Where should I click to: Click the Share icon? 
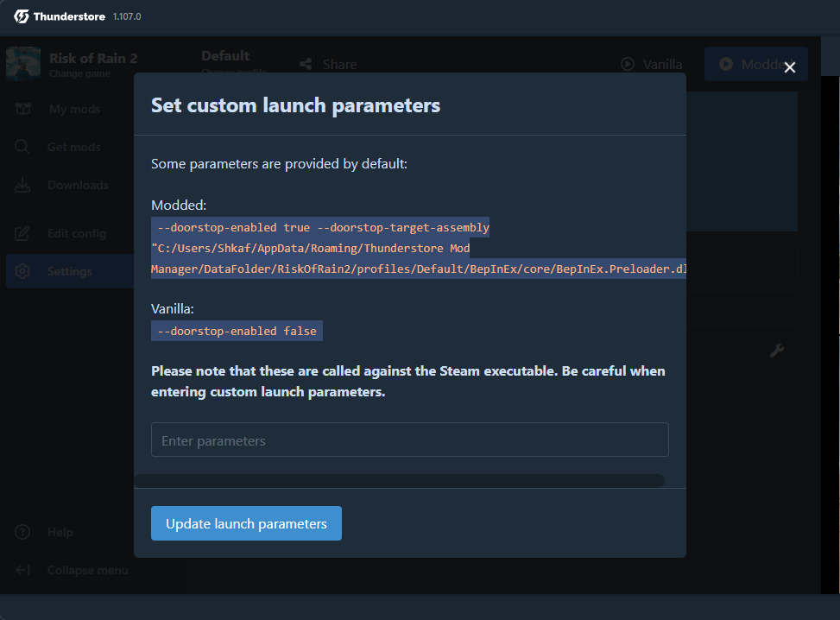(306, 64)
